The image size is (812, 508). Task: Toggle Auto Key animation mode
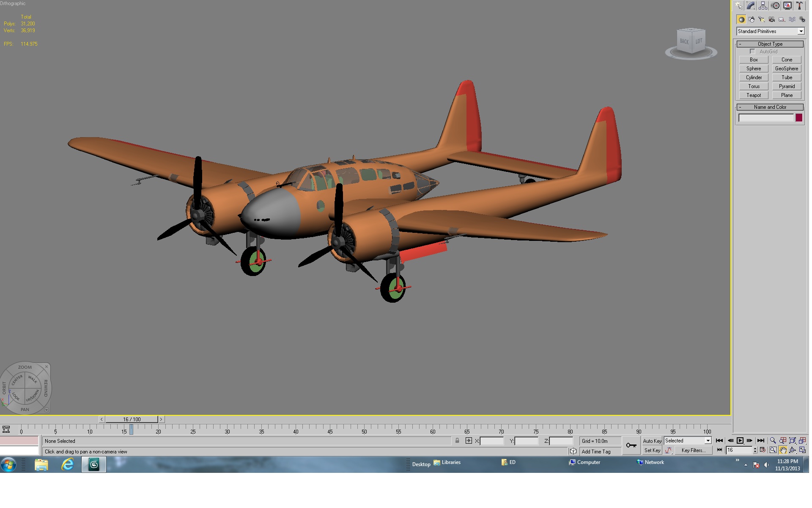[x=652, y=441]
